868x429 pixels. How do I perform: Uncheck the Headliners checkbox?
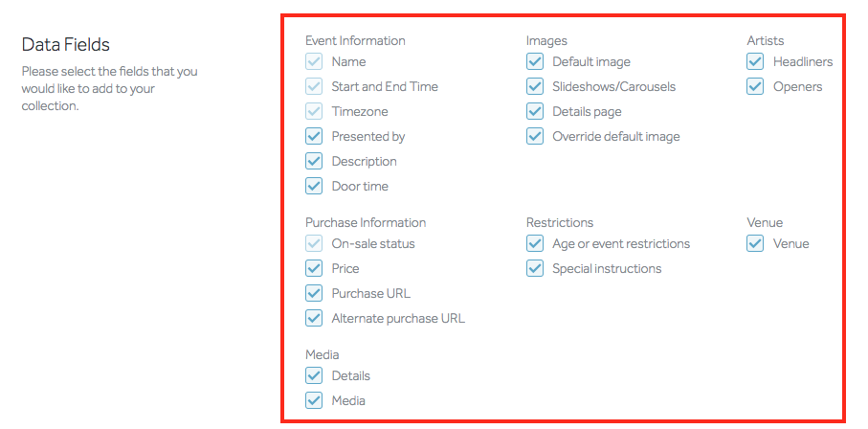click(x=756, y=61)
